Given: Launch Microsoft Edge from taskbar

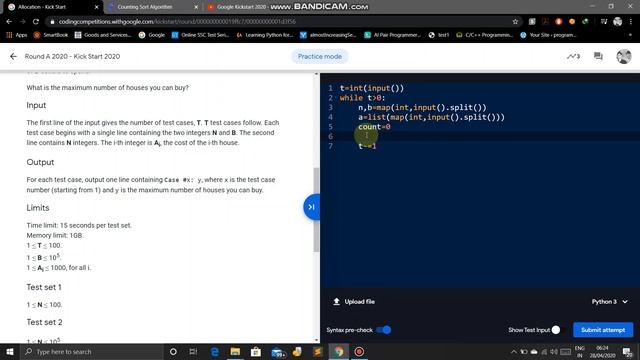Looking at the screenshot, I should click(x=214, y=351).
